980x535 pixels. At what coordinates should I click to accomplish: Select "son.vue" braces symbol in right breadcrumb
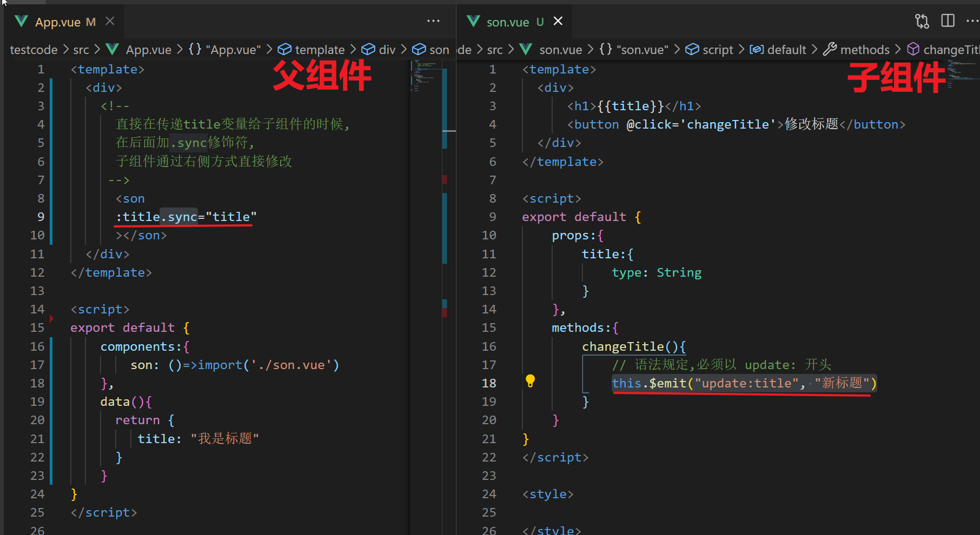pyautogui.click(x=634, y=50)
